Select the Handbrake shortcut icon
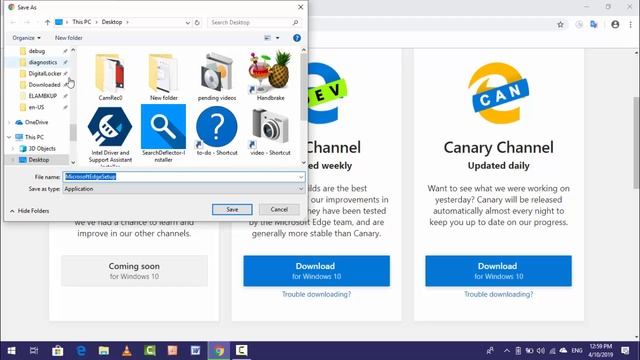Screen dimensions: 640x360 pyautogui.click(x=270, y=72)
